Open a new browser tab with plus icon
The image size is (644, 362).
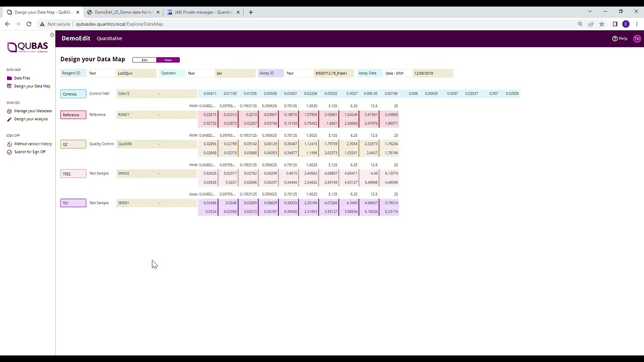click(x=251, y=12)
